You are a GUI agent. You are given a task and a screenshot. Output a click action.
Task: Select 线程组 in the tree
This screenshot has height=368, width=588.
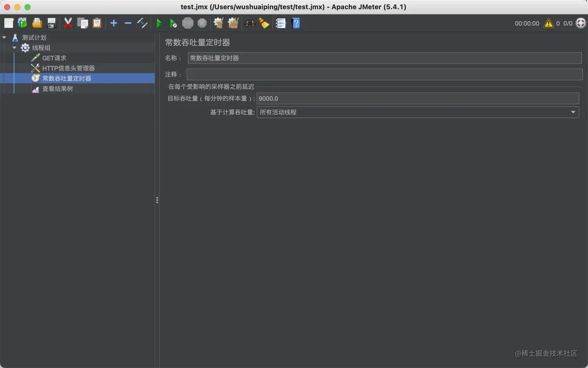point(41,48)
